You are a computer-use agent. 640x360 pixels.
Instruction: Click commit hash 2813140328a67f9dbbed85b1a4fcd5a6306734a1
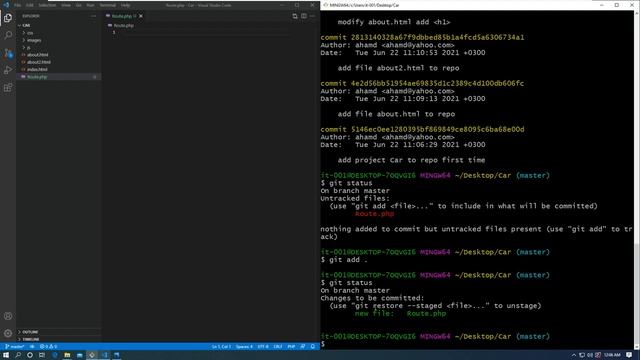click(438, 37)
